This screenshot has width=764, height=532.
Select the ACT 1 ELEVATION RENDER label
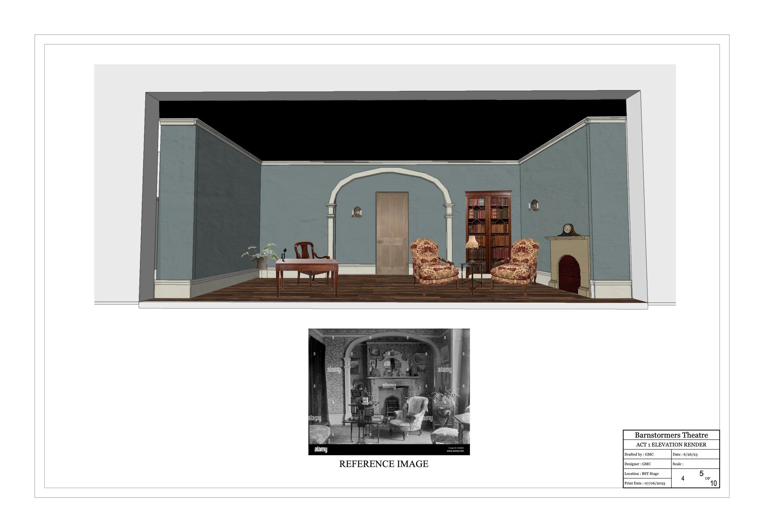(671, 445)
